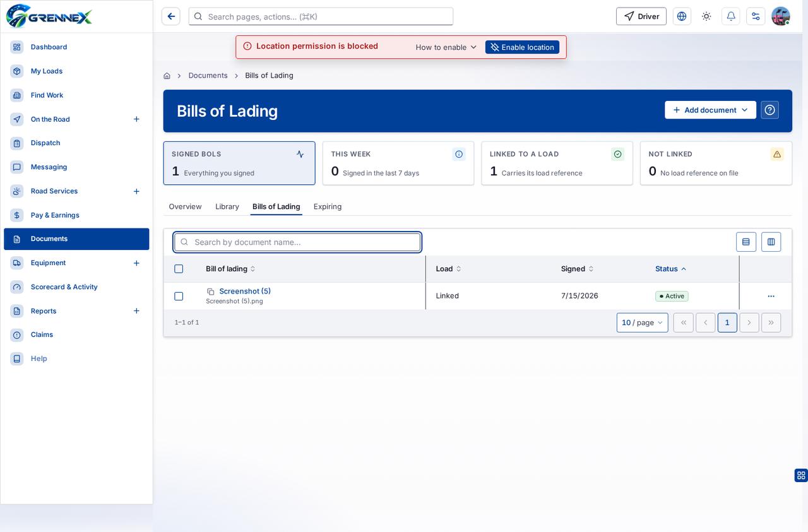Image resolution: width=808 pixels, height=532 pixels.
Task: Focus Search by document name field
Action: 297,242
